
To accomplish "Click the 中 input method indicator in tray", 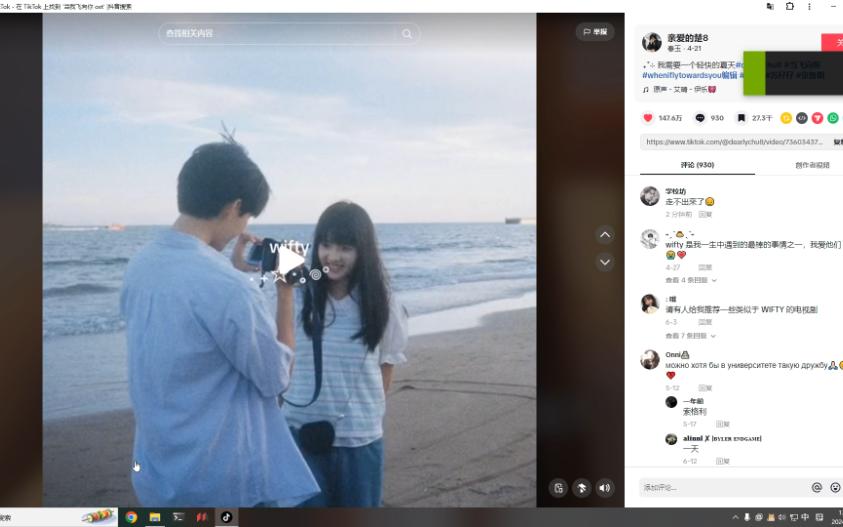I will click(x=805, y=517).
